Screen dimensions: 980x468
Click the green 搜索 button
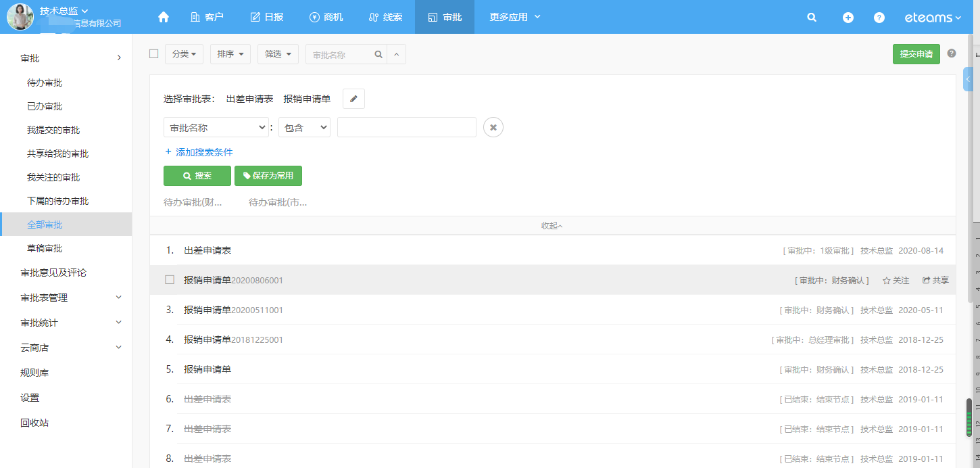[x=197, y=176]
